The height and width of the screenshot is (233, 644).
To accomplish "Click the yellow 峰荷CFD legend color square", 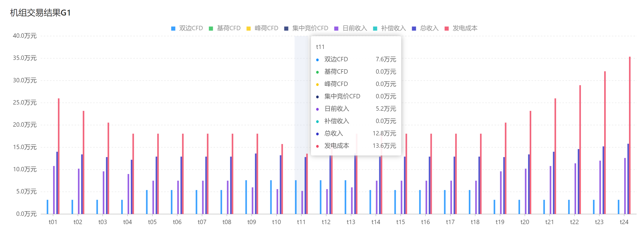I will 249,29.
